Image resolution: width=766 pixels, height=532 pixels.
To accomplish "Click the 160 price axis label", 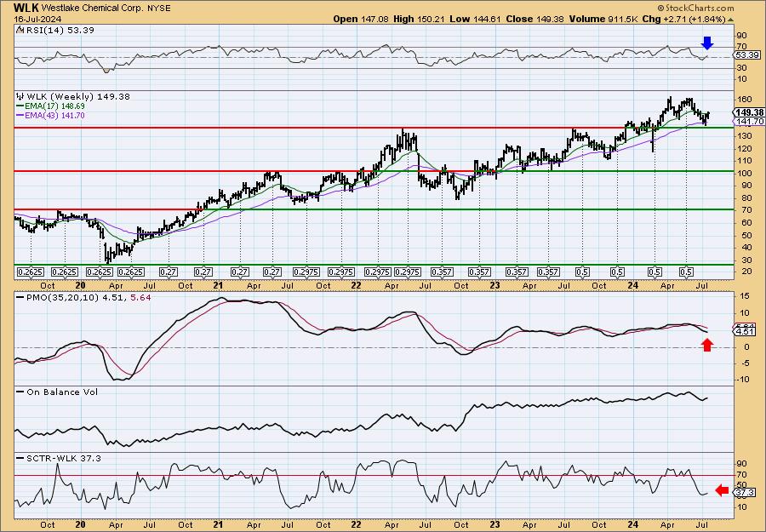I will coord(745,100).
